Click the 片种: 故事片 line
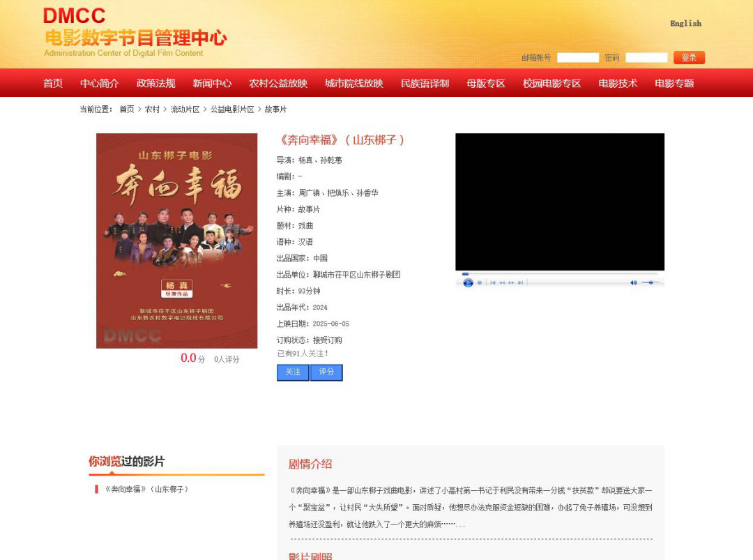Image resolution: width=753 pixels, height=560 pixels. click(x=298, y=209)
